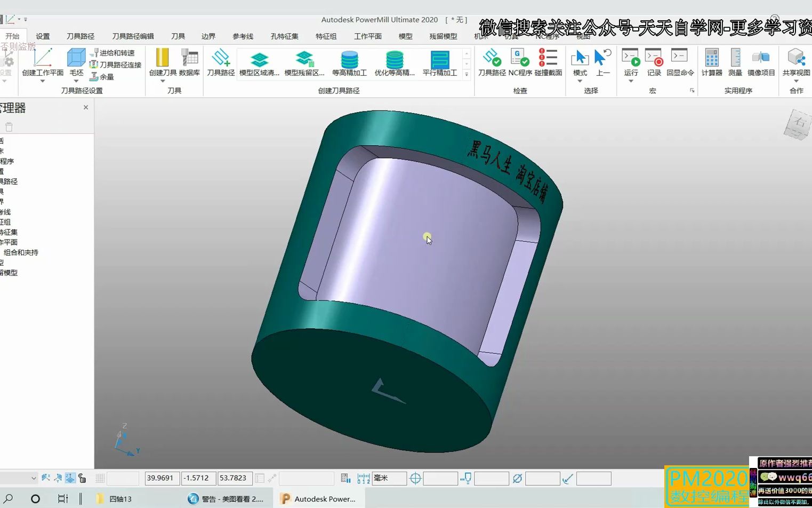Click the NC程序 verify icon
Image resolution: width=812 pixels, height=508 pixels.
pyautogui.click(x=520, y=58)
